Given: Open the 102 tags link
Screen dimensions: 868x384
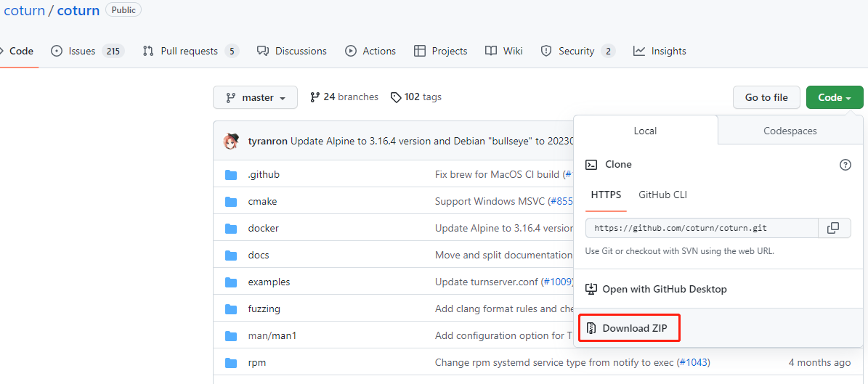Looking at the screenshot, I should pyautogui.click(x=415, y=97).
